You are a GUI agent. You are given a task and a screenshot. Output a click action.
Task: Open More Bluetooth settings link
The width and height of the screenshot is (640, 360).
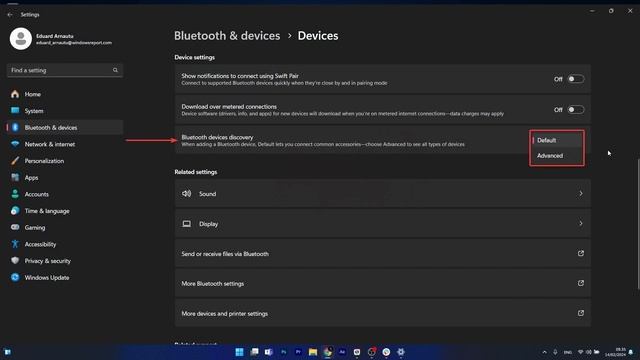tap(382, 284)
